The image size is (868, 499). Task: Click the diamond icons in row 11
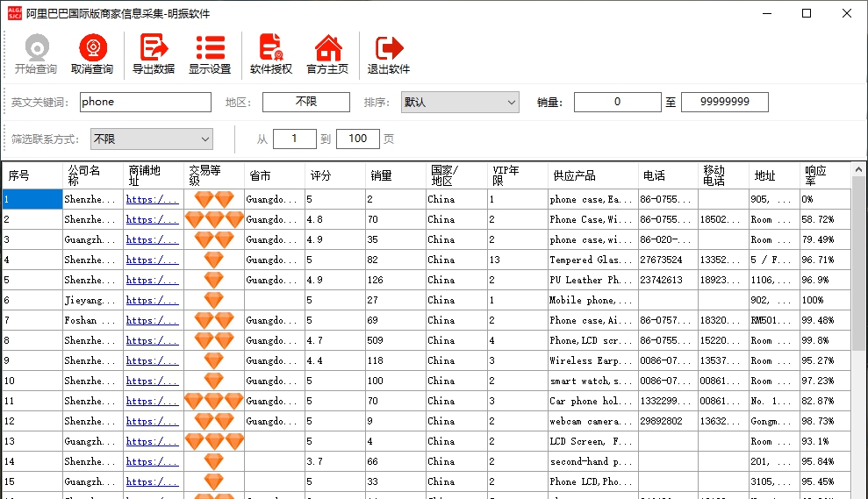click(213, 401)
